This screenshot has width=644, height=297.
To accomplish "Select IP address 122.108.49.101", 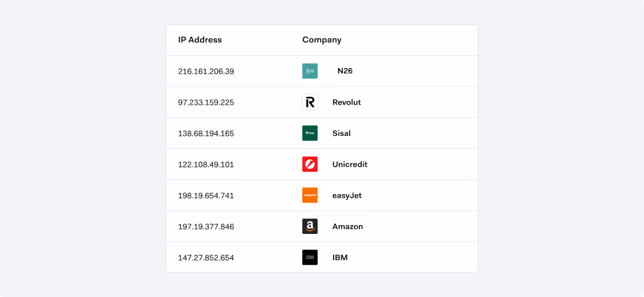I will [x=206, y=165].
